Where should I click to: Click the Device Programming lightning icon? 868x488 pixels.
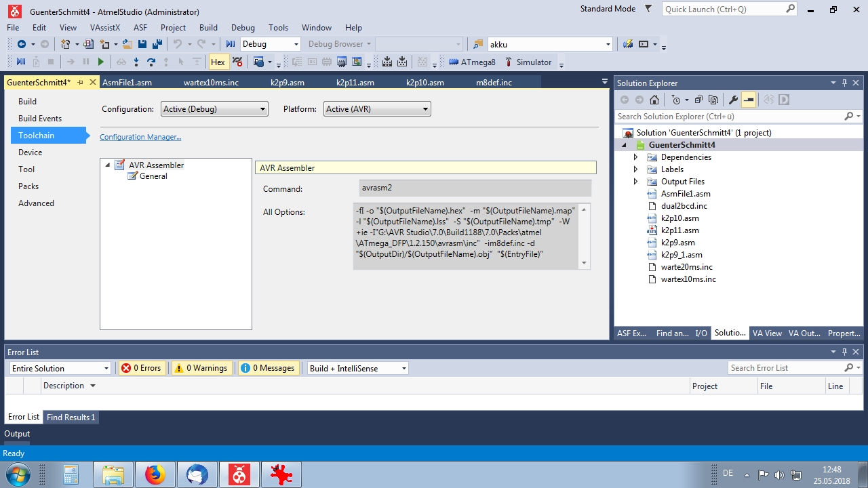click(x=628, y=44)
